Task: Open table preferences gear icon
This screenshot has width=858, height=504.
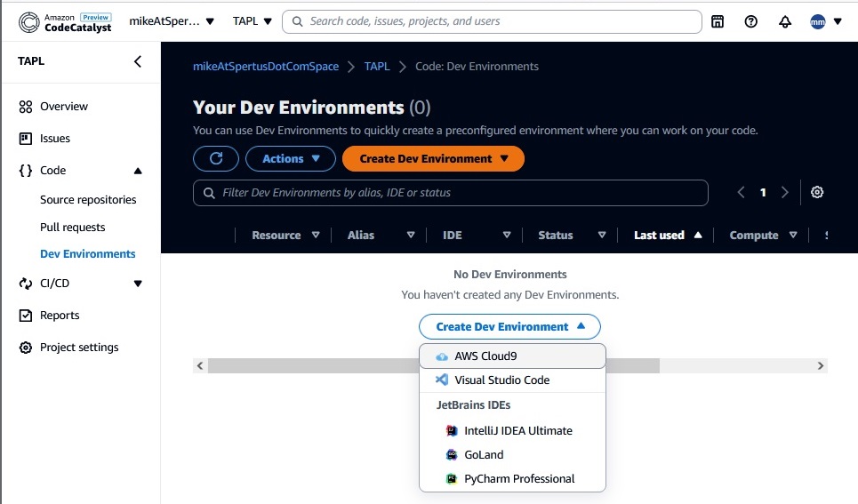Action: pyautogui.click(x=817, y=192)
